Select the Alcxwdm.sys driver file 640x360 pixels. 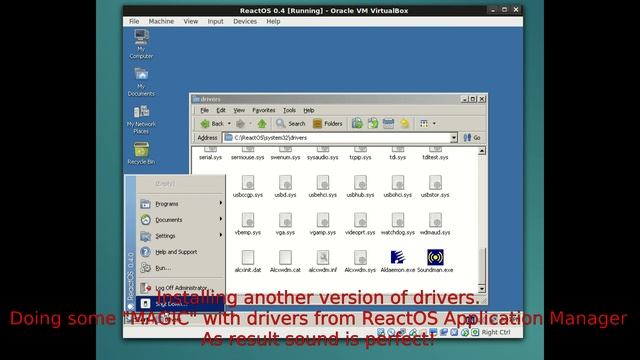(360, 261)
